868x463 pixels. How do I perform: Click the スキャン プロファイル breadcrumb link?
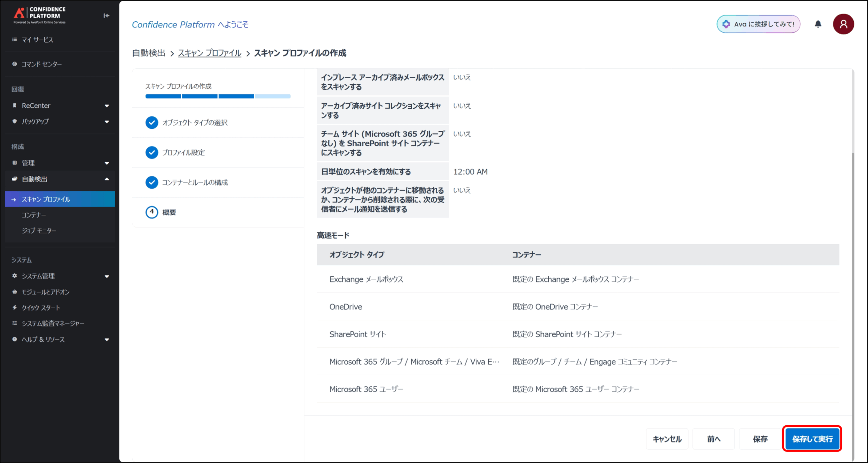pyautogui.click(x=210, y=53)
